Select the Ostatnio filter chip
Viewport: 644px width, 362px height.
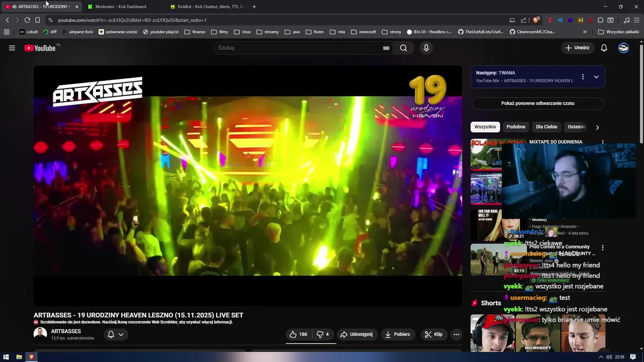tap(576, 127)
